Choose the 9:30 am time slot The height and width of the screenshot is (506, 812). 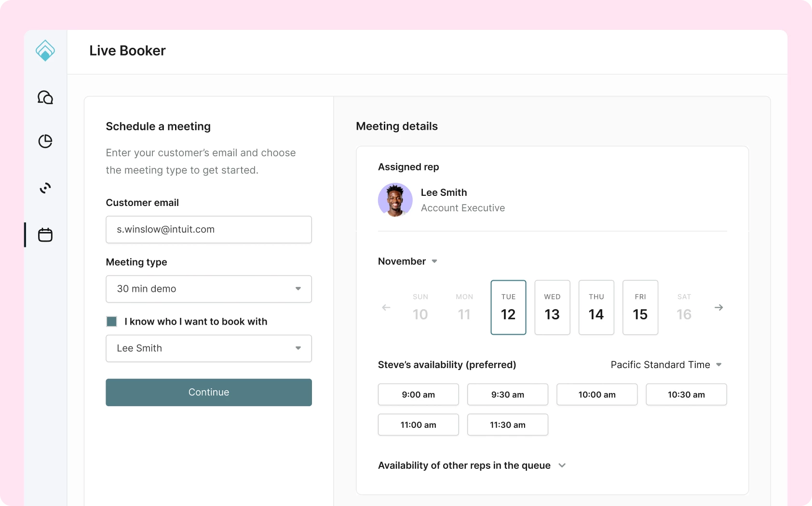508,395
